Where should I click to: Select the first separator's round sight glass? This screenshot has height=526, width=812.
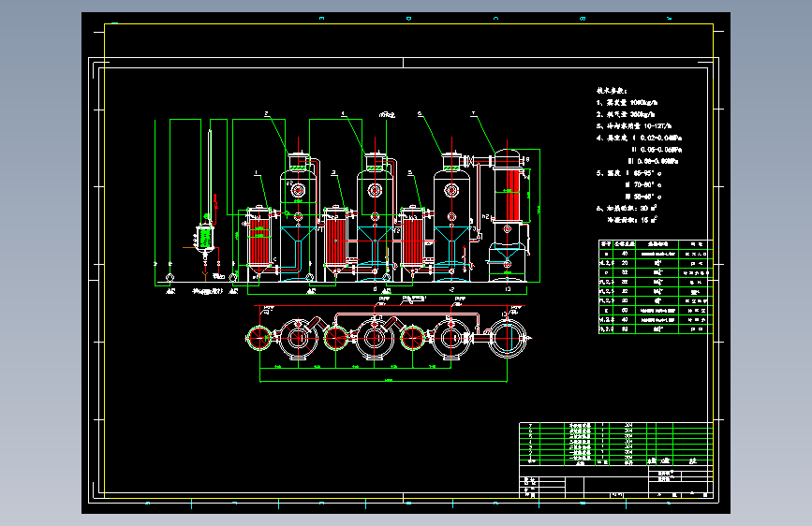click(x=298, y=191)
